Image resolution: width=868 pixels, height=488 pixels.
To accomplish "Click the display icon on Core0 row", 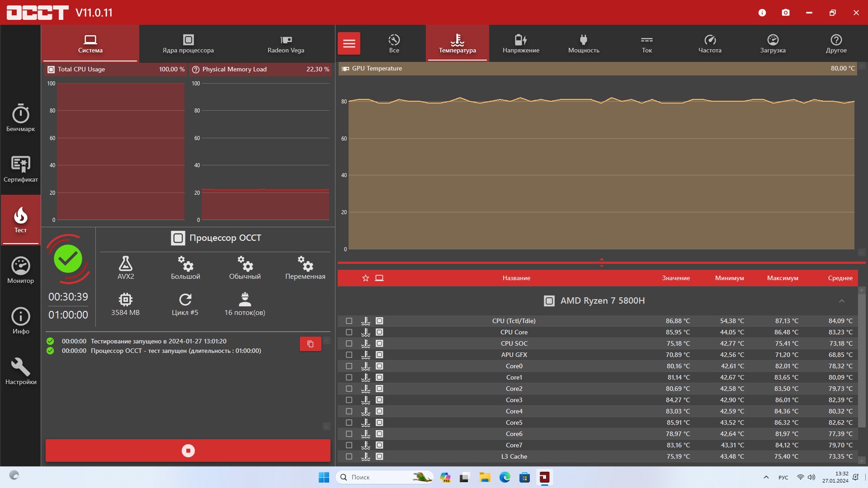I will point(379,366).
